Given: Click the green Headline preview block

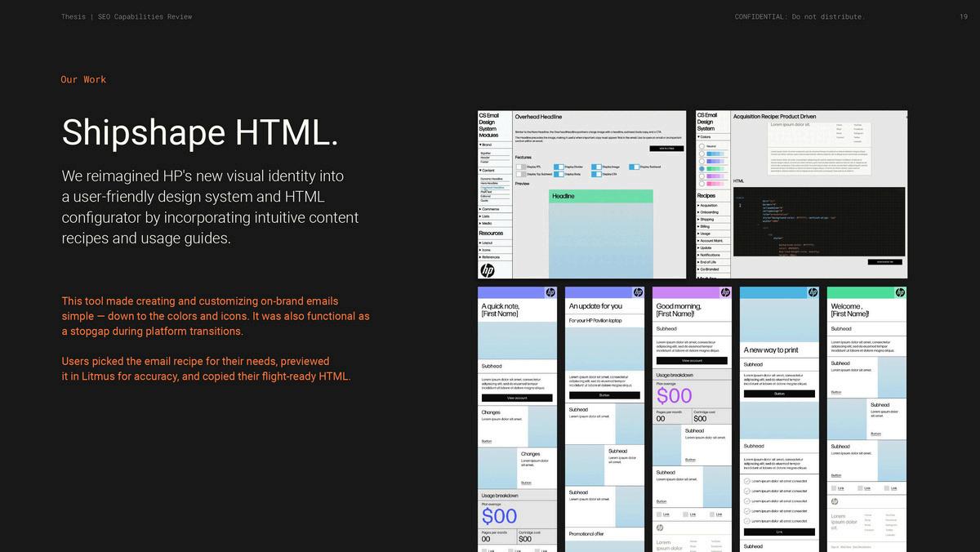Looking at the screenshot, I should (x=601, y=196).
